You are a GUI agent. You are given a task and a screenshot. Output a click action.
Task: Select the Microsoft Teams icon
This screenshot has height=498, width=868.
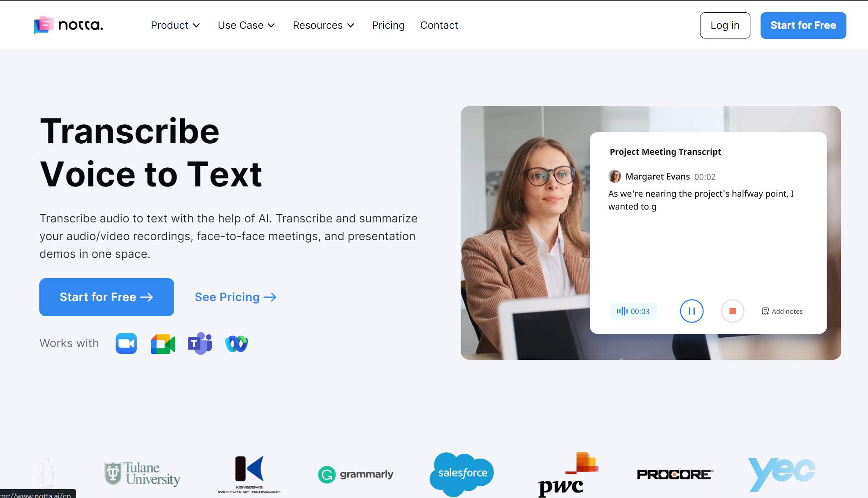[199, 343]
